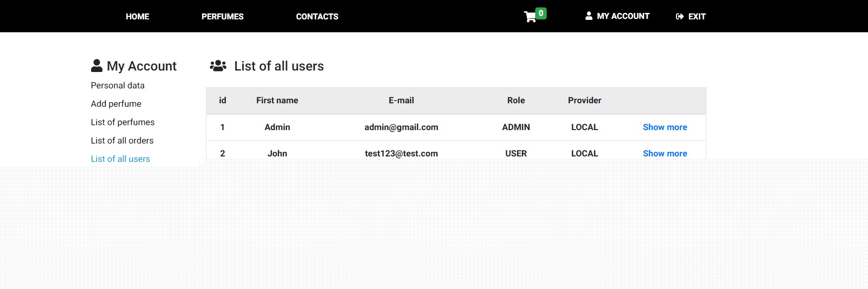Click the green cart count badge
The width and height of the screenshot is (868, 289).
(x=541, y=13)
